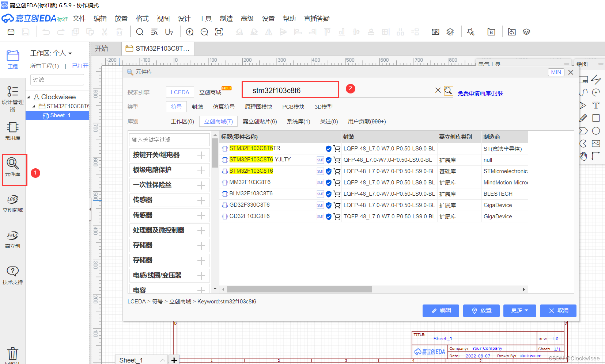Image resolution: width=605 pixels, height=364 pixels.
Task: Click the 编辑 button in dialog
Action: point(441,310)
